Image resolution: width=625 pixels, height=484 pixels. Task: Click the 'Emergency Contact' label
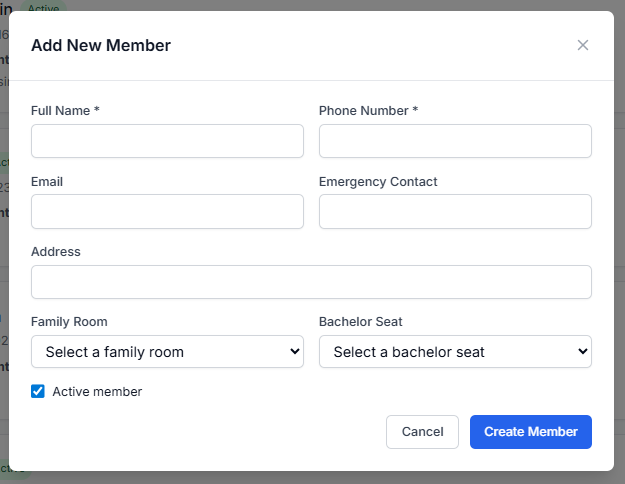click(378, 182)
